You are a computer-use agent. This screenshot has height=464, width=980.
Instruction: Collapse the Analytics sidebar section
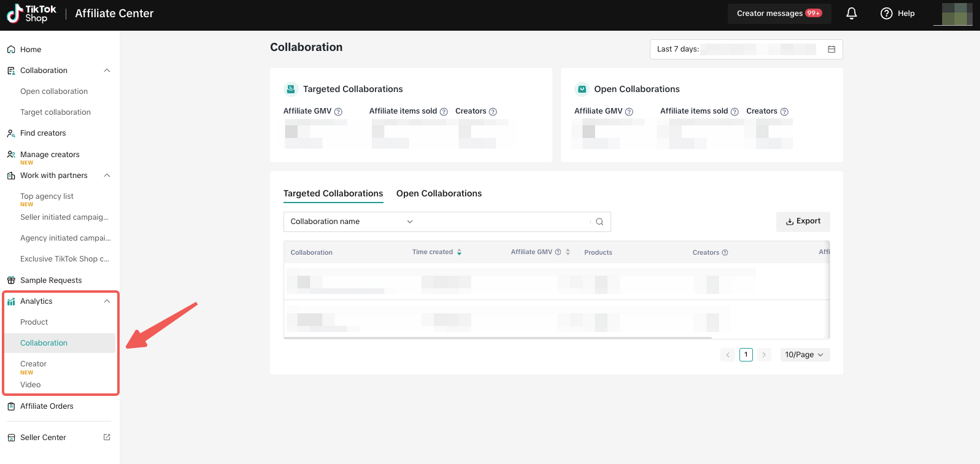pos(107,301)
